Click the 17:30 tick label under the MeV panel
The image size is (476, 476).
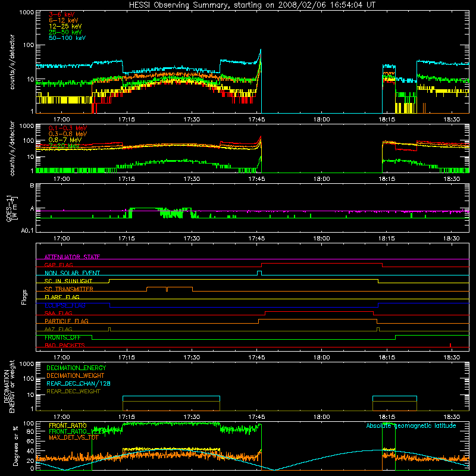192,179
